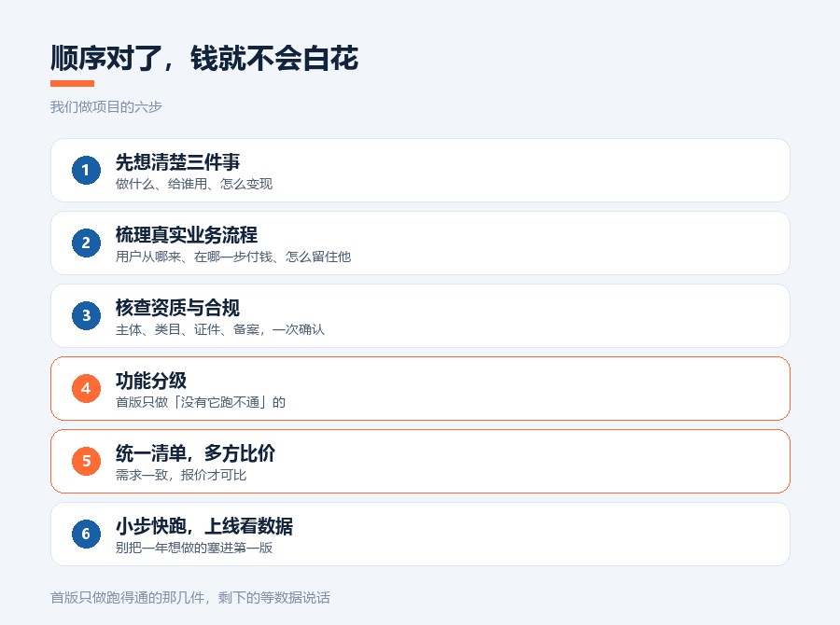Viewport: 840px width, 625px height.
Task: Select the 梳理真实业务流程 step title
Action: [x=187, y=235]
